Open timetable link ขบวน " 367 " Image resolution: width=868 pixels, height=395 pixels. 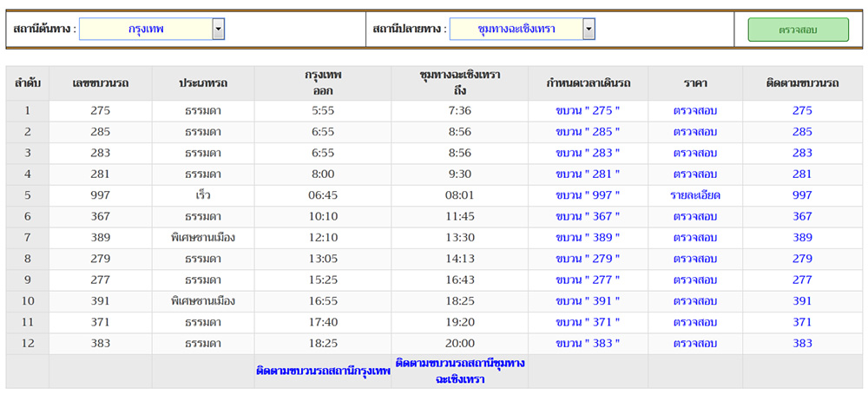tap(588, 217)
